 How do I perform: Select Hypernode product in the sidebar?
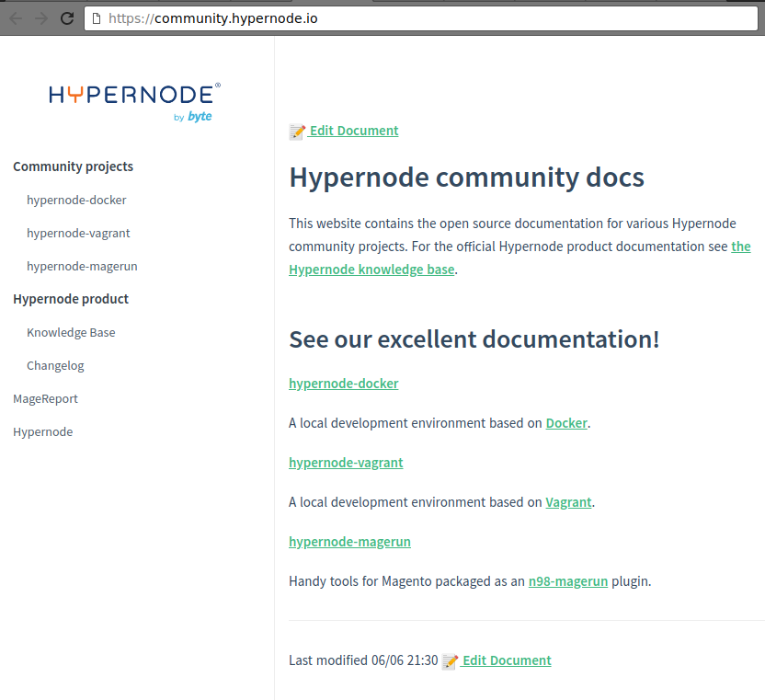(71, 299)
